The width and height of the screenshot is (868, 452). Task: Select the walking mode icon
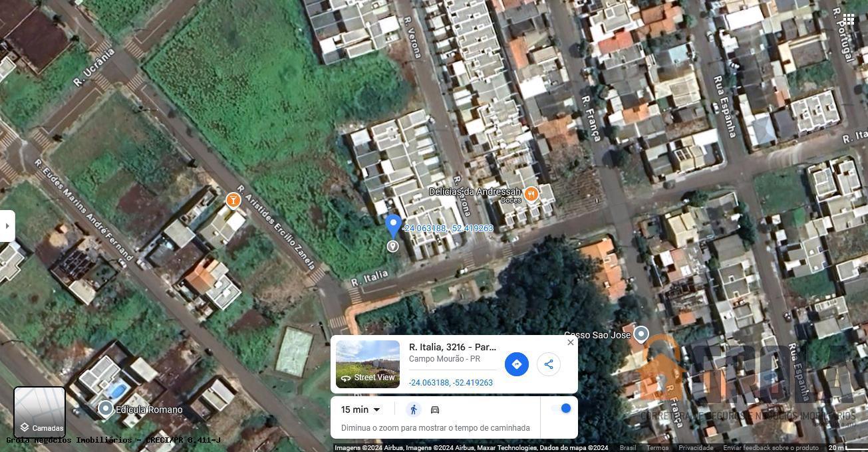pos(414,409)
